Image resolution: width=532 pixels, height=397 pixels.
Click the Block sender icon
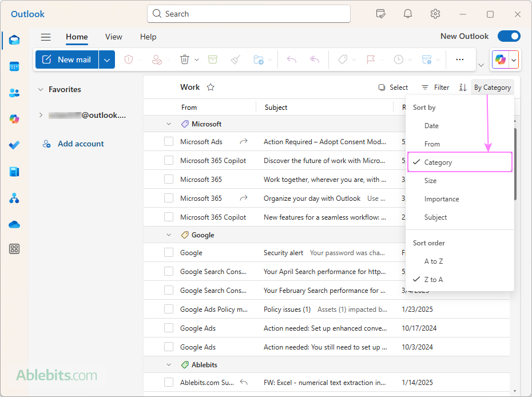click(157, 59)
